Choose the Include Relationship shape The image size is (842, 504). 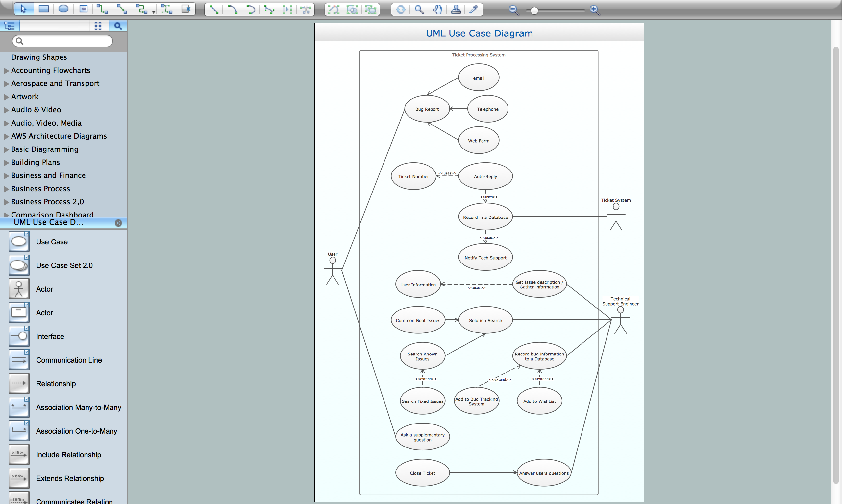[x=68, y=454]
